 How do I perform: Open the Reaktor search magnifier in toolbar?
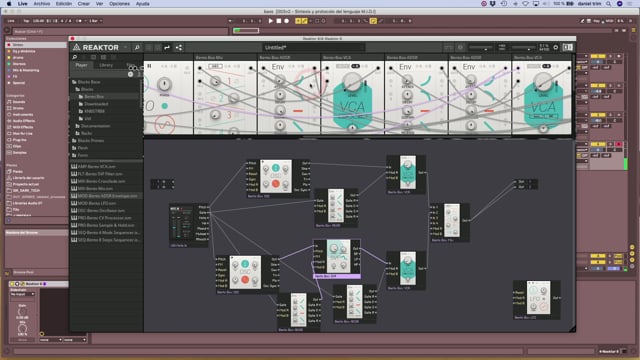(x=137, y=48)
